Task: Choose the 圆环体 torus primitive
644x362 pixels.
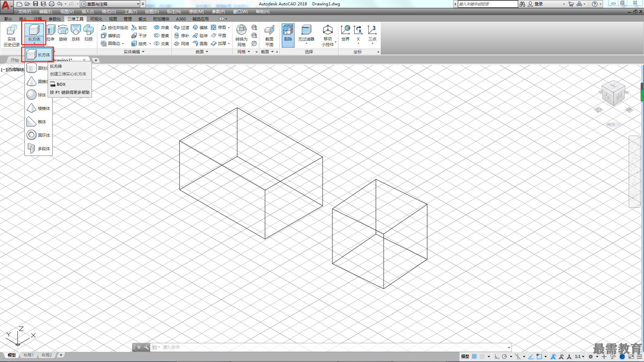Action: coord(38,135)
